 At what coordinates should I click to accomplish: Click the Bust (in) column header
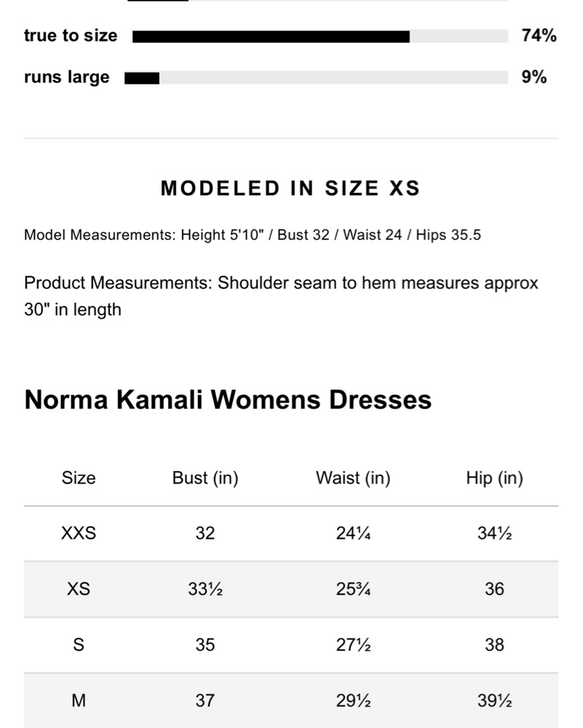[x=205, y=478]
